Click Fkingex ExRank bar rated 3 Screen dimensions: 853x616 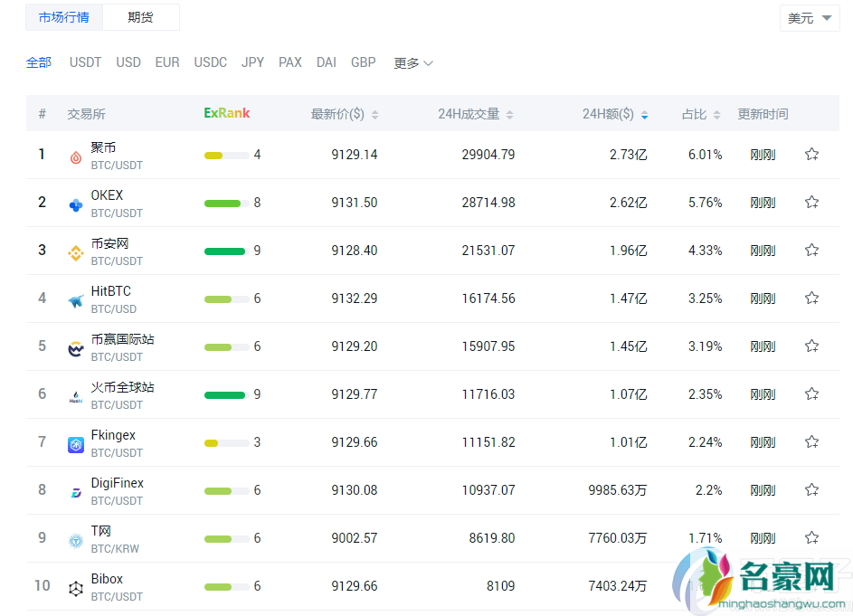226,443
